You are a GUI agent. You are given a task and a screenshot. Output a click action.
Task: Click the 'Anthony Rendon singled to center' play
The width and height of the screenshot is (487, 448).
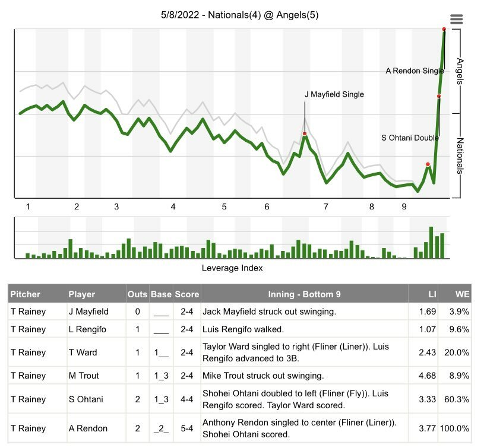coord(299,428)
